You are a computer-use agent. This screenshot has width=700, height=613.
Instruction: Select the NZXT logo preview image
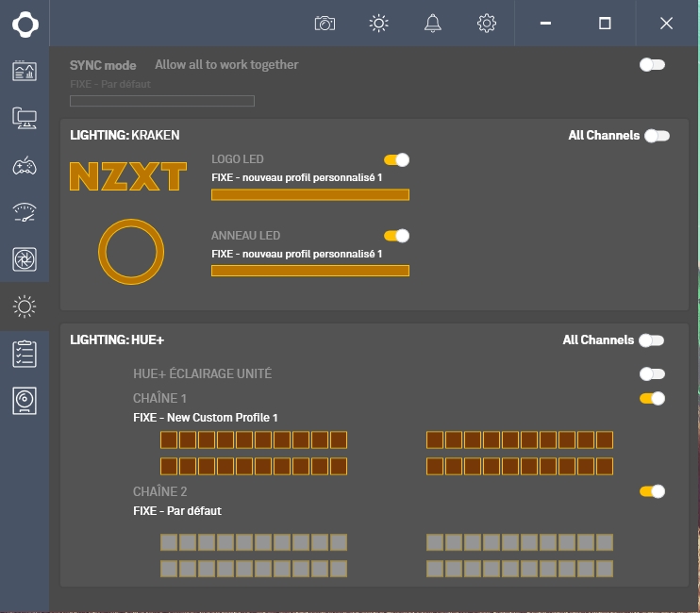[127, 176]
